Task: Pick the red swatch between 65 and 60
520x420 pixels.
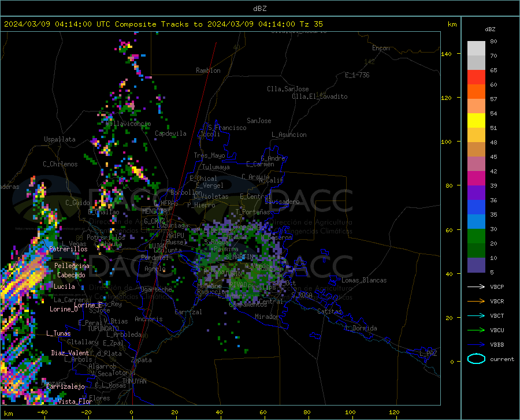Action: tap(476, 77)
